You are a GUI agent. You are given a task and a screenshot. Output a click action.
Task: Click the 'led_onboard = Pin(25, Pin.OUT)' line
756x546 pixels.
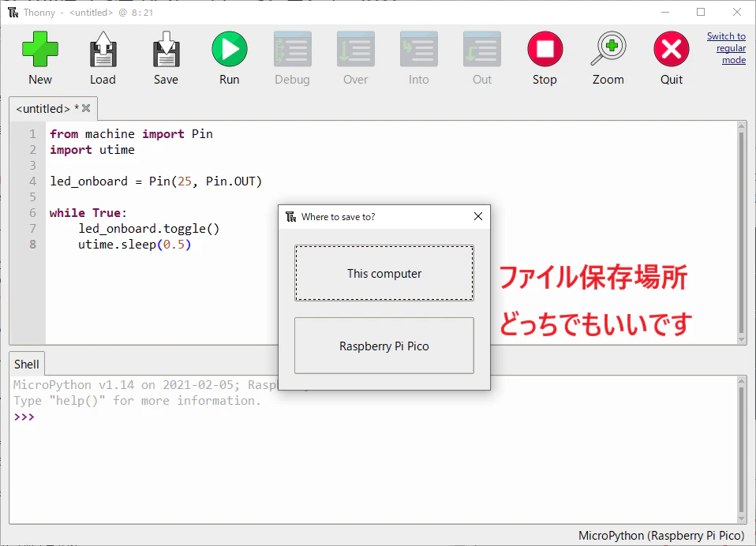tap(155, 181)
